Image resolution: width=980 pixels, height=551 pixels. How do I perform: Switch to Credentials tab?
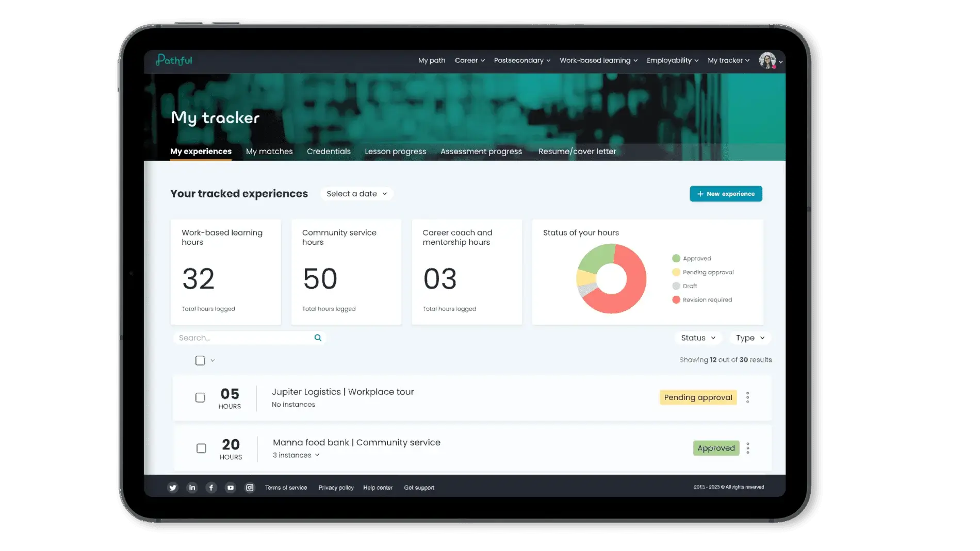[329, 152]
